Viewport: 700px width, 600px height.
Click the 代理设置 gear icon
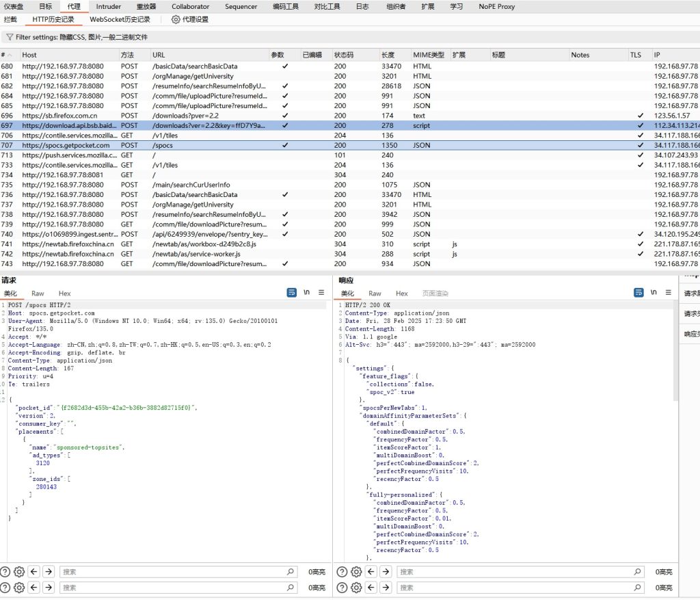click(x=176, y=20)
